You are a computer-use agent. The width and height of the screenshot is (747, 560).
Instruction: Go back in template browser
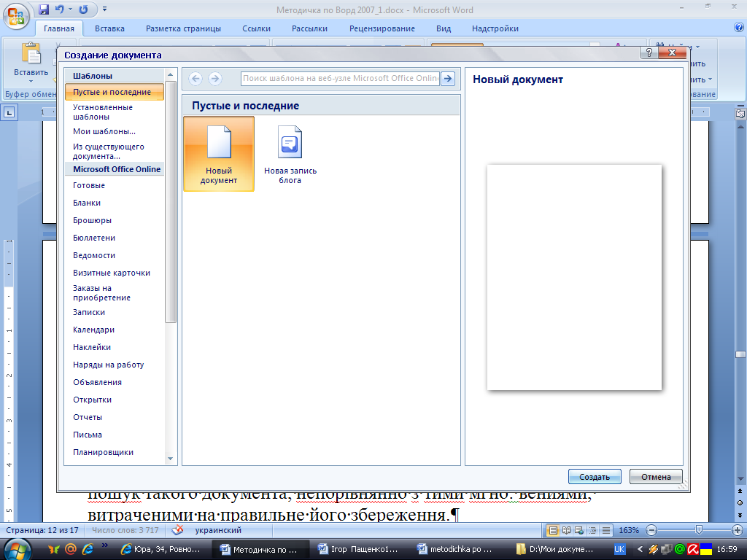196,79
